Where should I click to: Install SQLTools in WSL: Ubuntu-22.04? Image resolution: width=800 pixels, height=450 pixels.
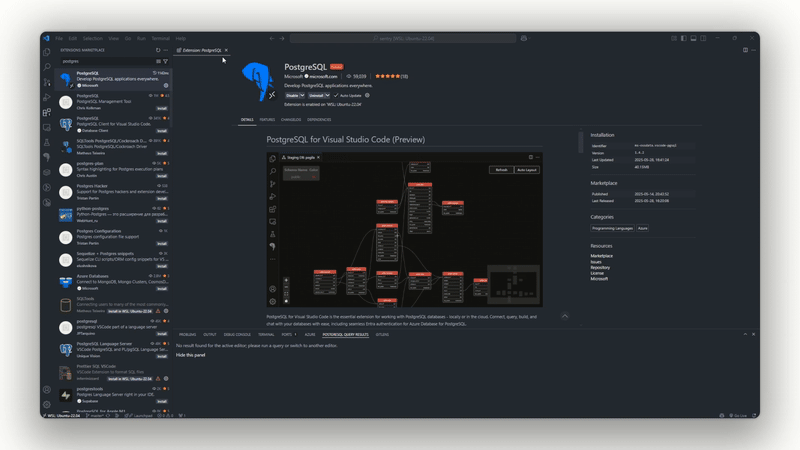pos(130,311)
